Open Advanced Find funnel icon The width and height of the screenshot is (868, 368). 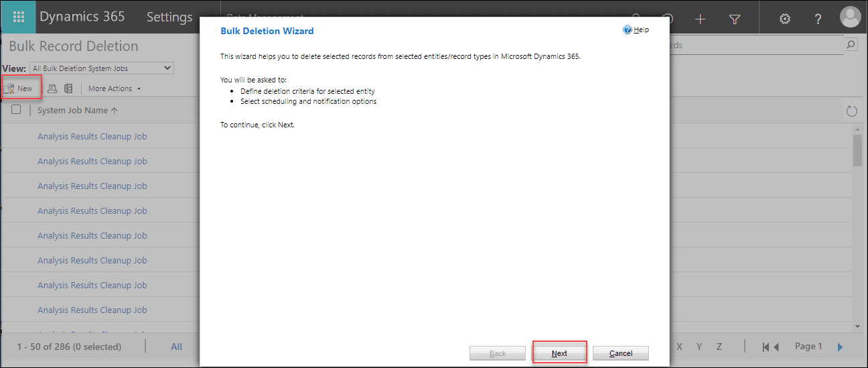click(x=734, y=19)
